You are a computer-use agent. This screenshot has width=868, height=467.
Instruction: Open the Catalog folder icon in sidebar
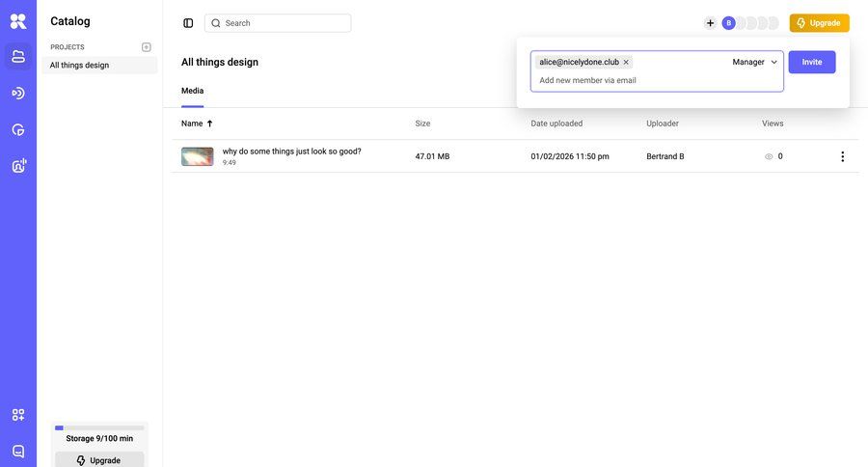(18, 57)
